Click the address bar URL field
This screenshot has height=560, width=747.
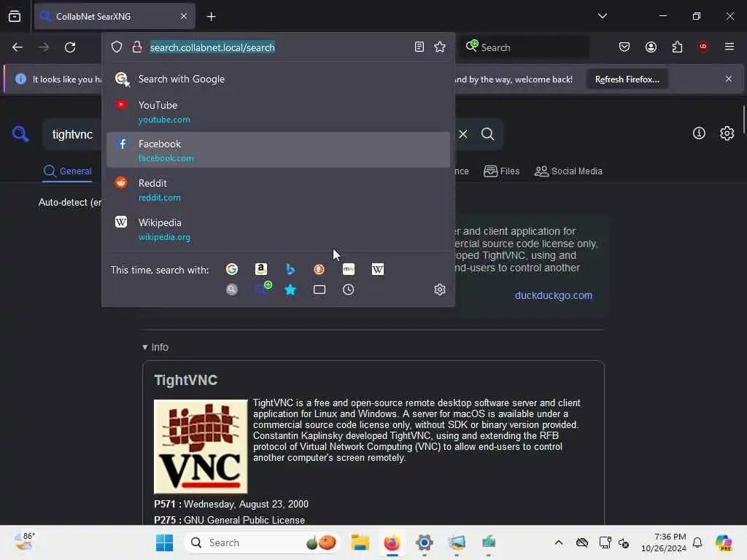coord(279,47)
